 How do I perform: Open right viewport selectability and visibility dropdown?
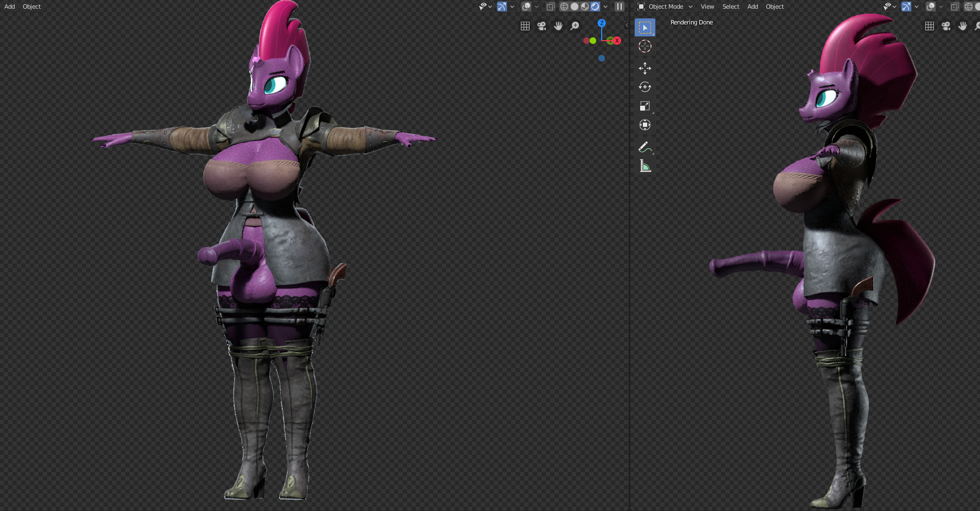tap(890, 7)
